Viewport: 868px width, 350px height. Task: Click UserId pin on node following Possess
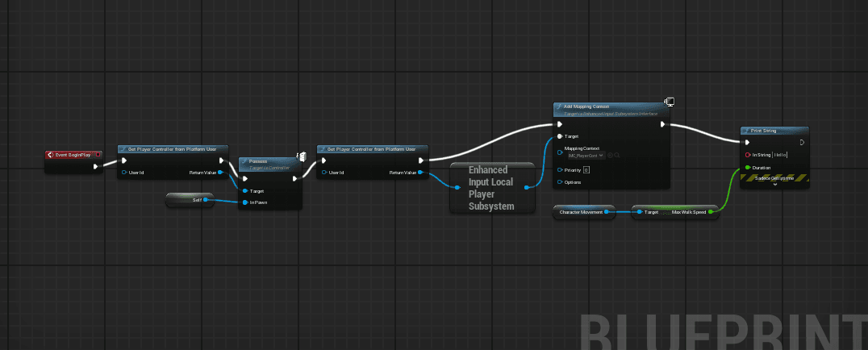point(323,173)
